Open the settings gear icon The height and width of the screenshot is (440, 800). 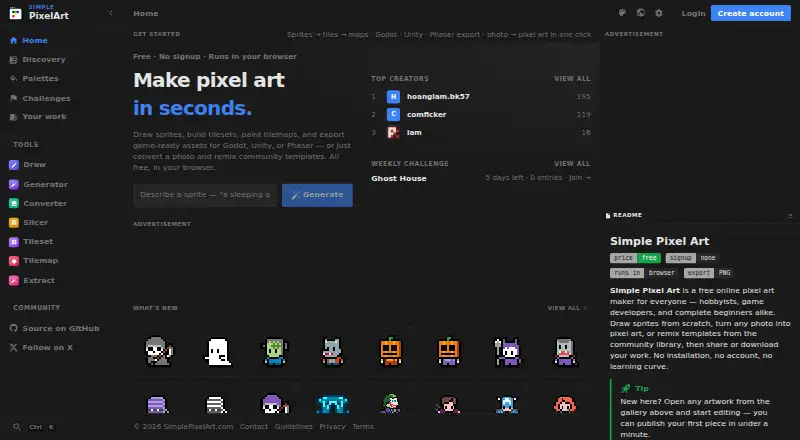coord(659,13)
